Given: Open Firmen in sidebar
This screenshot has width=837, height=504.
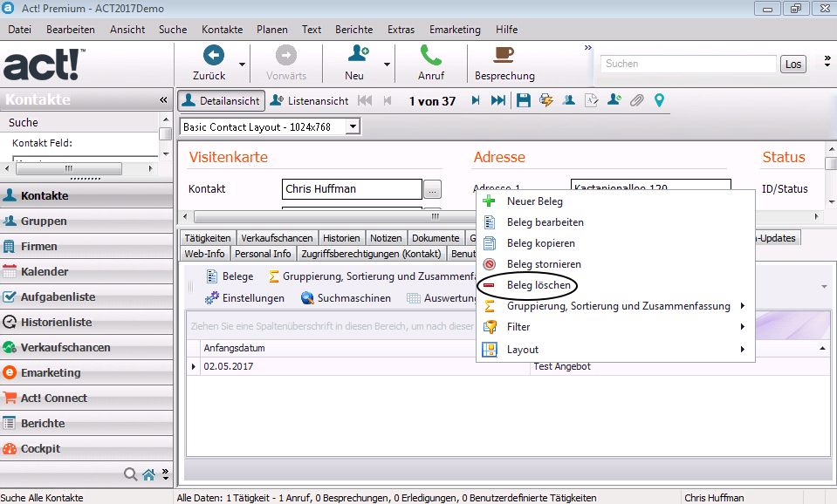Looking at the screenshot, I should (86, 247).
